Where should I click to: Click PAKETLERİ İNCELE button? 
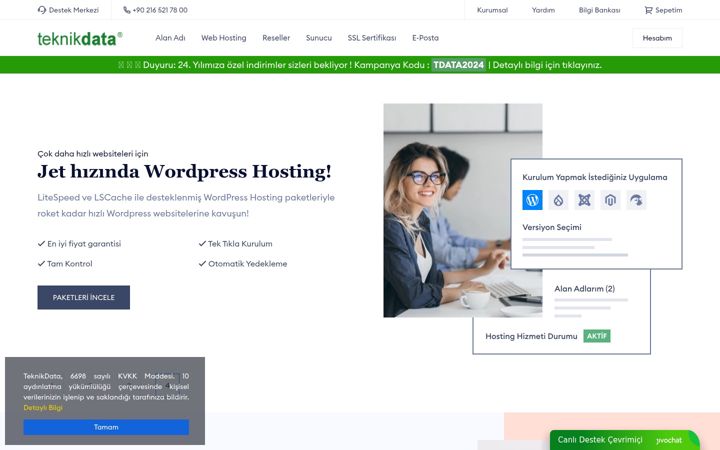(84, 297)
